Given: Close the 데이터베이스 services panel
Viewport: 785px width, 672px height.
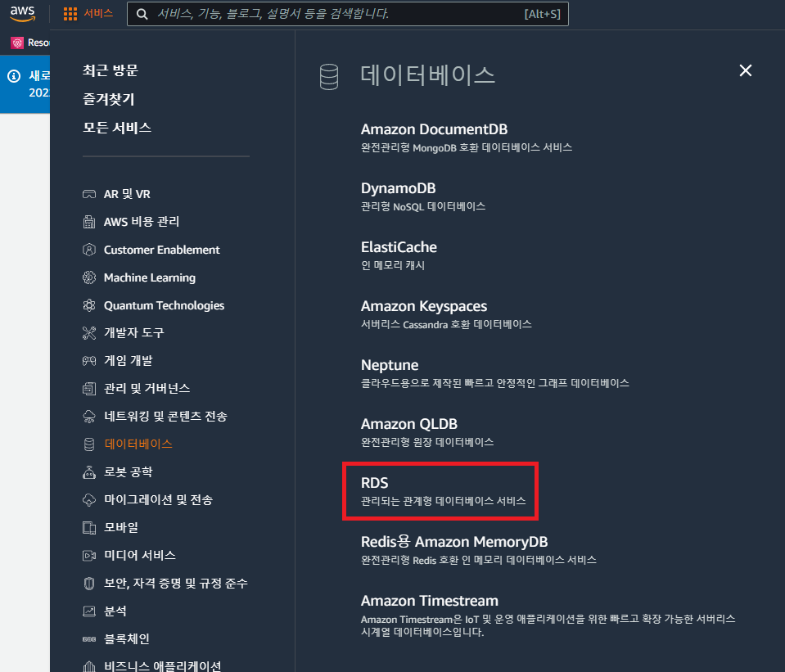Looking at the screenshot, I should point(746,70).
